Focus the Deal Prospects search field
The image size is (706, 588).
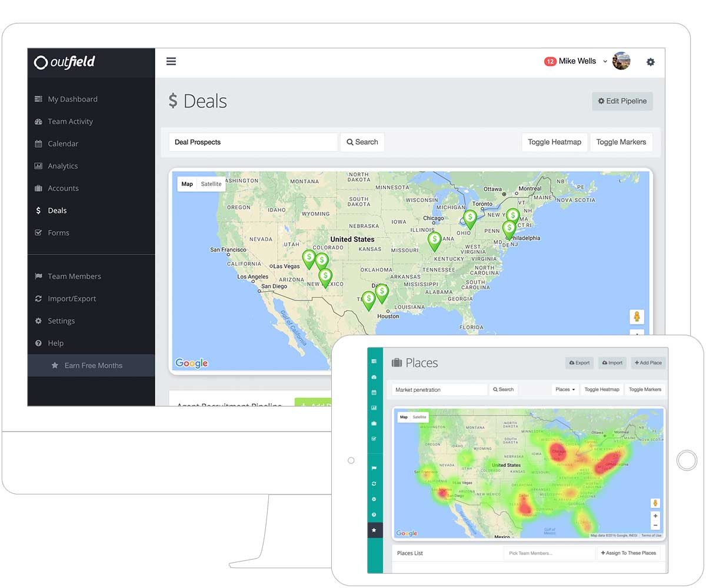click(254, 142)
